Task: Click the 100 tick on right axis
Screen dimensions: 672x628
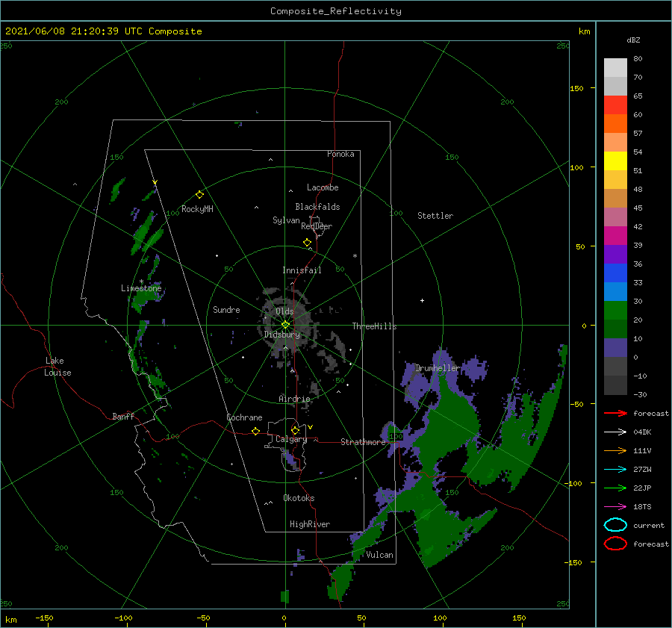Action: [576, 167]
